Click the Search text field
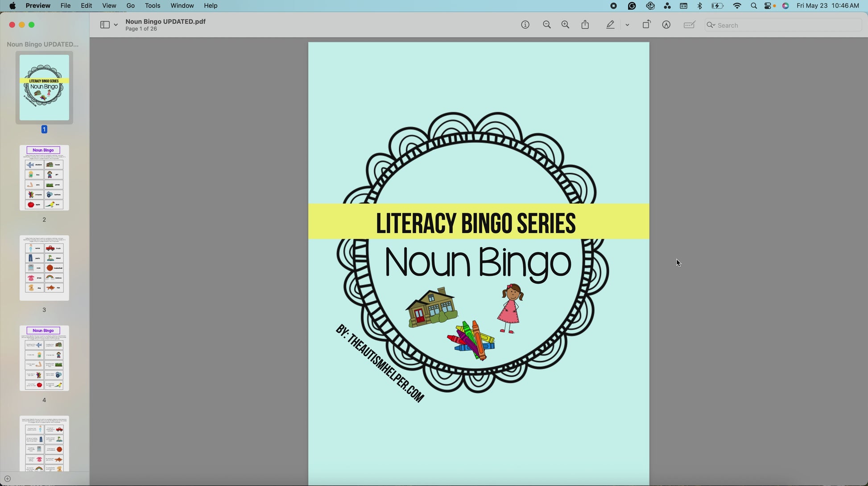Viewport: 868px width, 486px height. (x=785, y=25)
